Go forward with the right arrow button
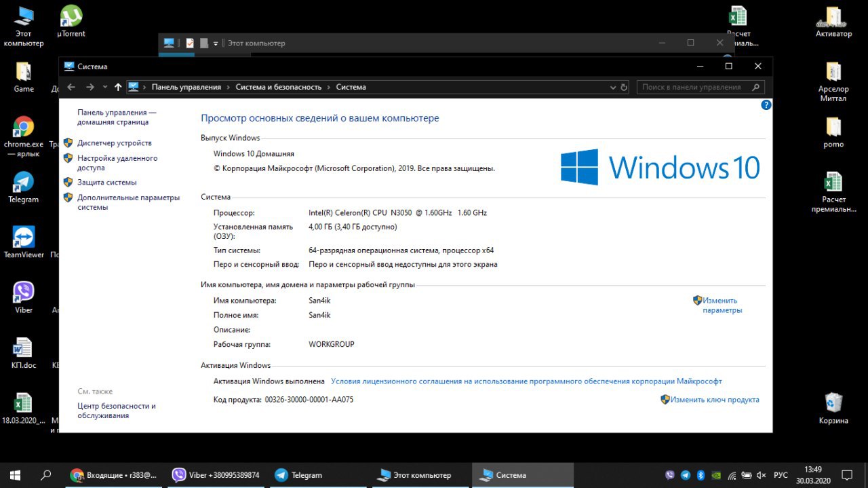868x488 pixels. tap(90, 87)
